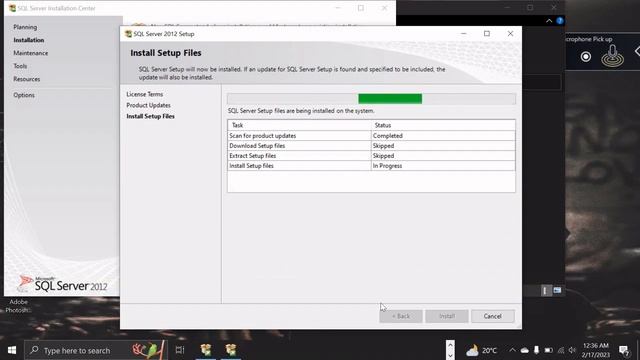
Task: Open weather widget showing 20°C
Action: coord(482,350)
